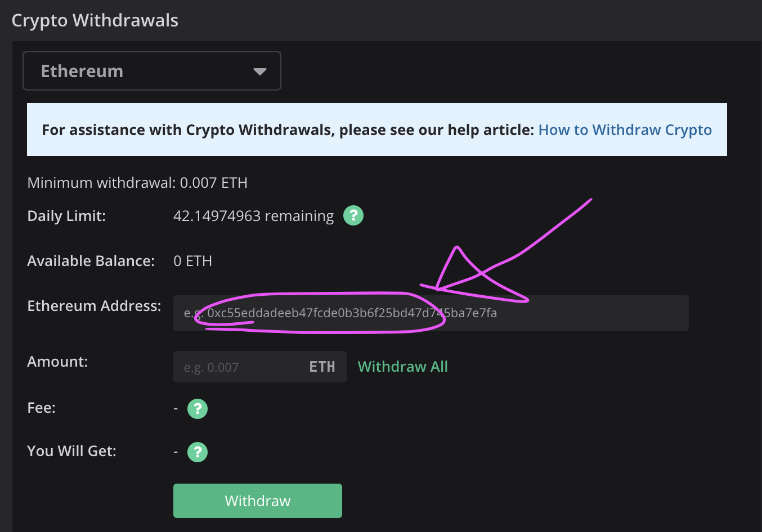Click the Daily Limit help question-mark icon
Screen dimensions: 762x532
[353, 215]
